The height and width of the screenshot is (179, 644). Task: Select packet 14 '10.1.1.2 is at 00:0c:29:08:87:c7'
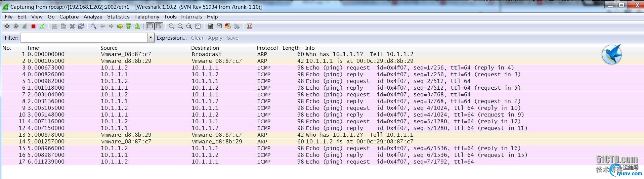click(323, 141)
